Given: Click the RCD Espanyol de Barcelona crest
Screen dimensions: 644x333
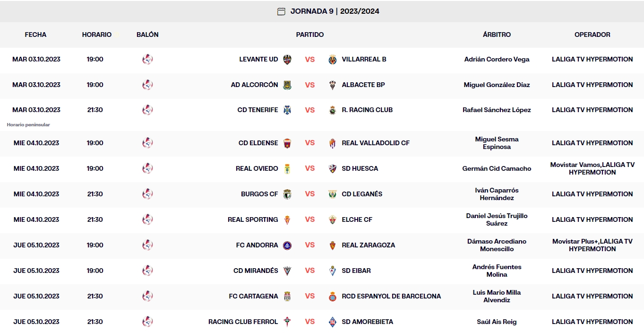Looking at the screenshot, I should [333, 297].
